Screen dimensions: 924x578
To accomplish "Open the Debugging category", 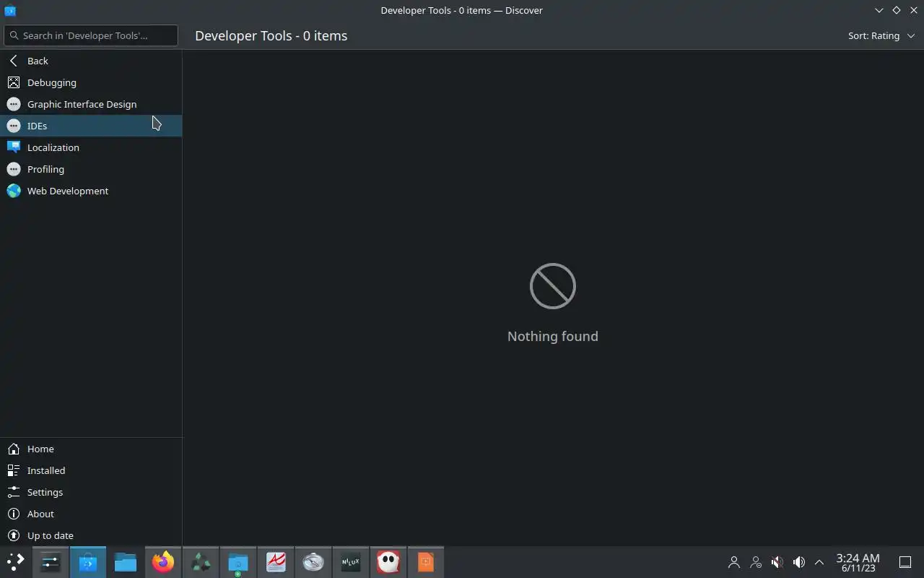I will coord(91,82).
